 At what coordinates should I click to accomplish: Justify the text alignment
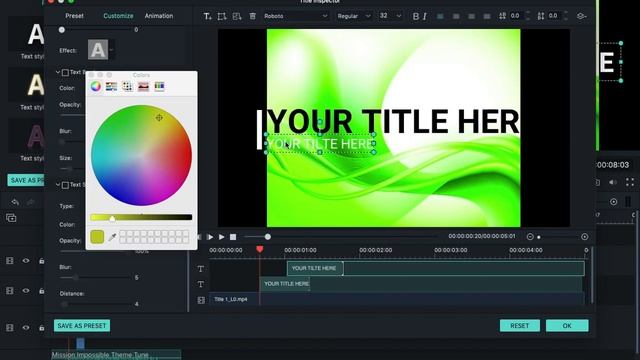click(487, 16)
